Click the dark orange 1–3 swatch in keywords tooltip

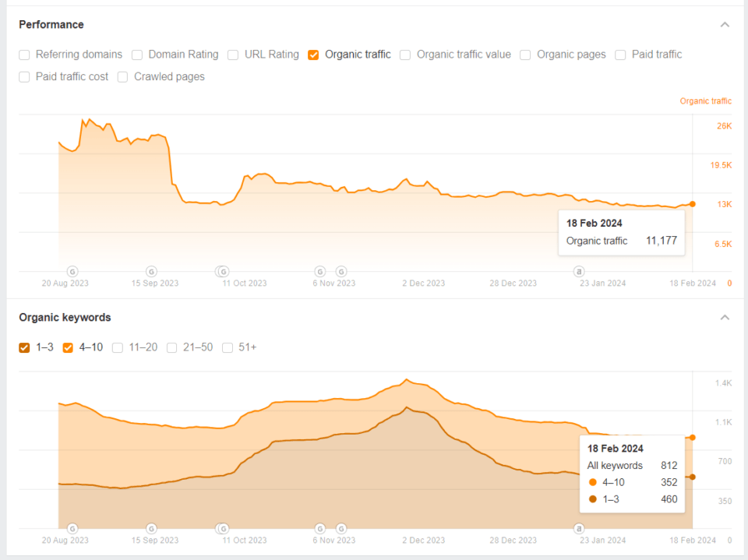point(593,499)
